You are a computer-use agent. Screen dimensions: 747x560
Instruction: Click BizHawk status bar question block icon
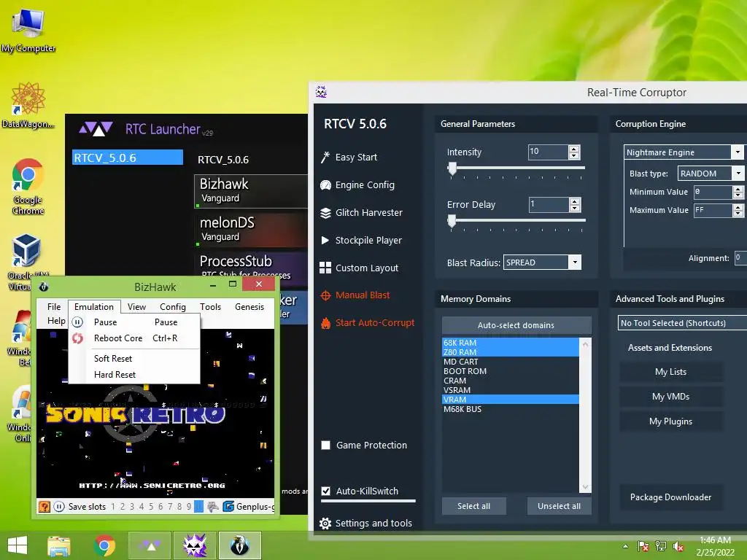pyautogui.click(x=44, y=507)
